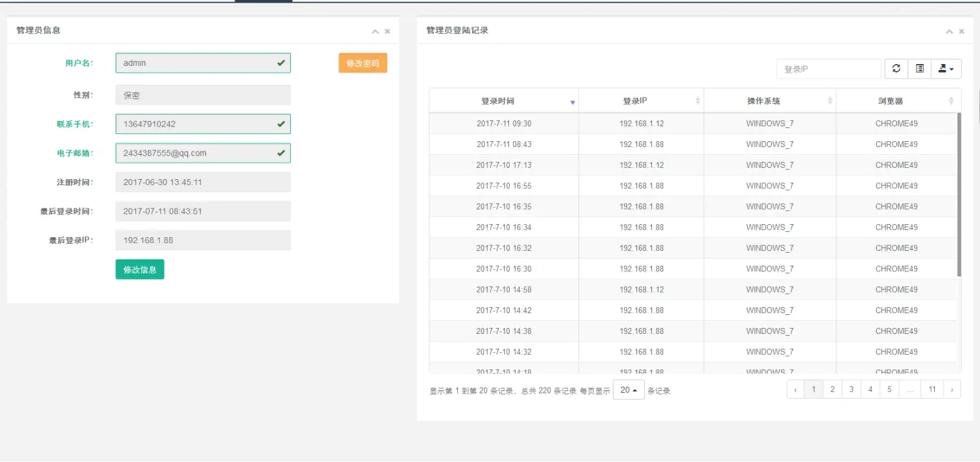980x462 pixels.
Task: Close the 管理员登陆记录 panel
Action: 962,31
